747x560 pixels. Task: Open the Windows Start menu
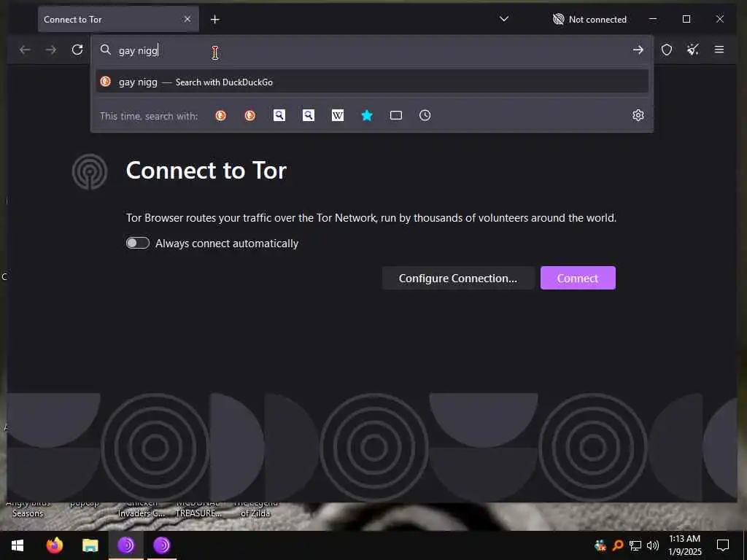click(18, 545)
